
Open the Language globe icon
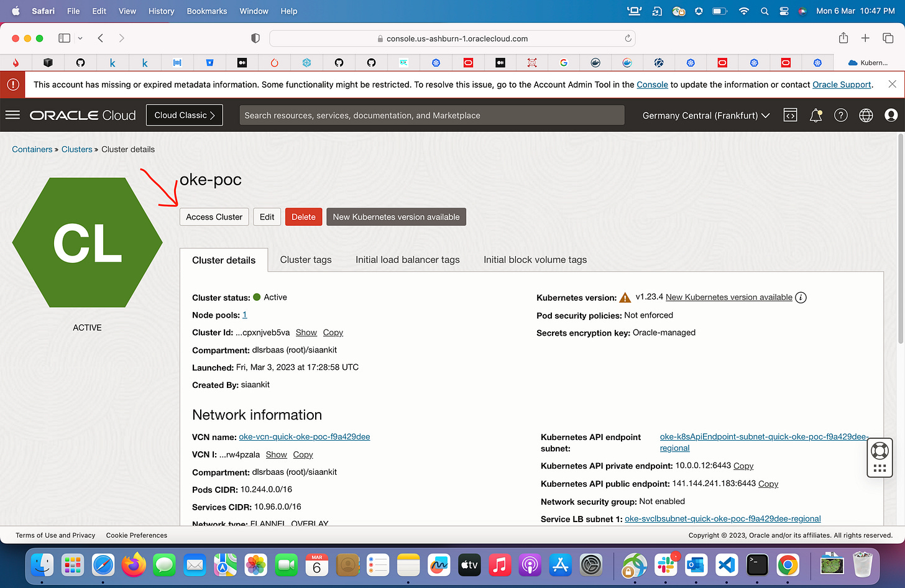click(866, 115)
